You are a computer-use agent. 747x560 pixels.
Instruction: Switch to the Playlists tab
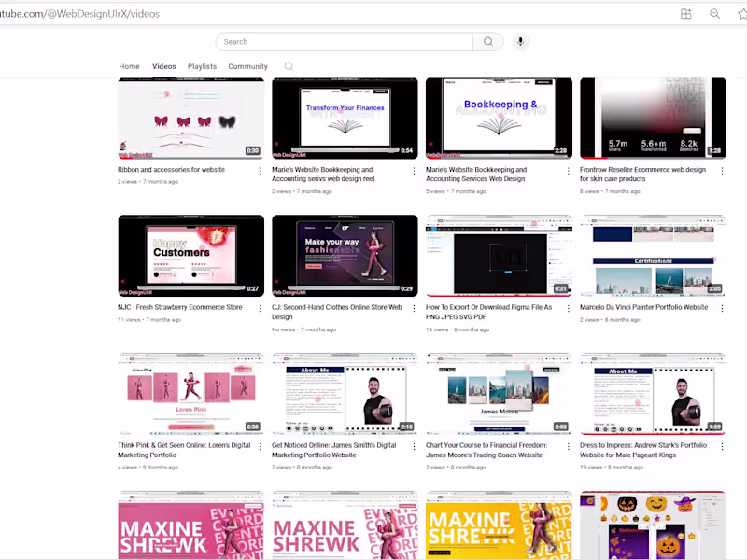[202, 66]
